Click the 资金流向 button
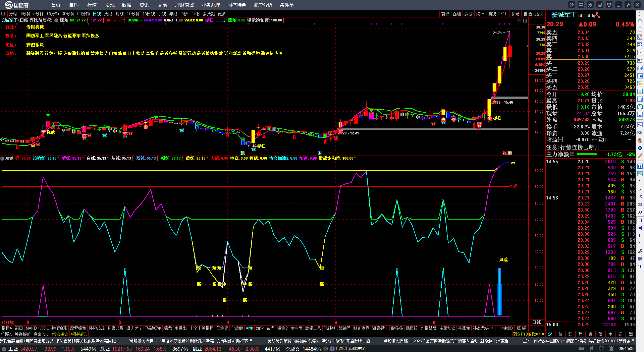 42,334
